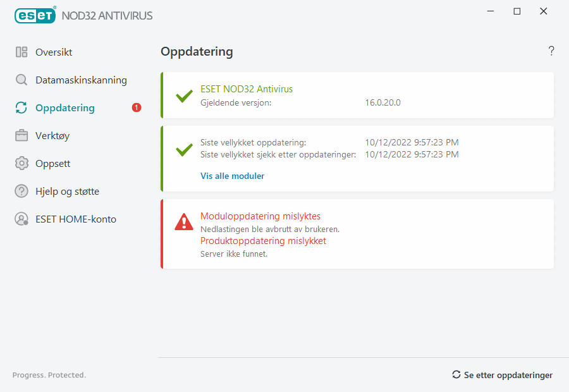The height and width of the screenshot is (392, 569).
Task: Click the refresh icon next to Se etter oppdateringer
Action: (x=456, y=374)
